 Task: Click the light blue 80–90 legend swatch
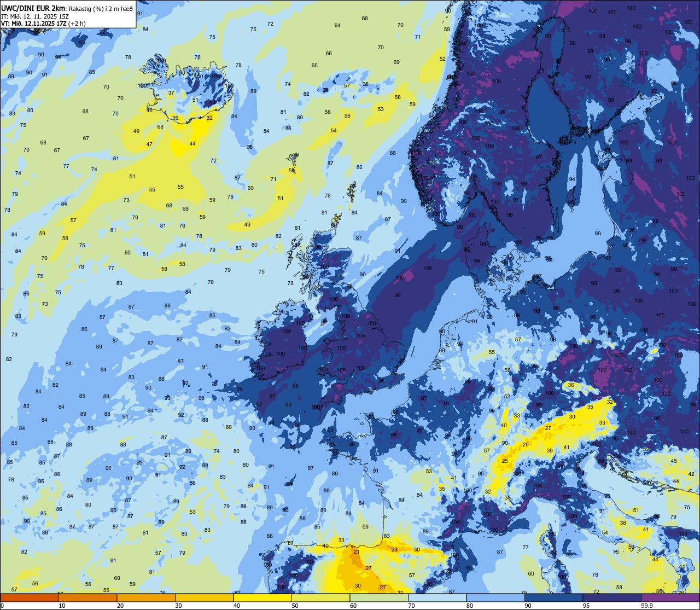tap(495, 597)
